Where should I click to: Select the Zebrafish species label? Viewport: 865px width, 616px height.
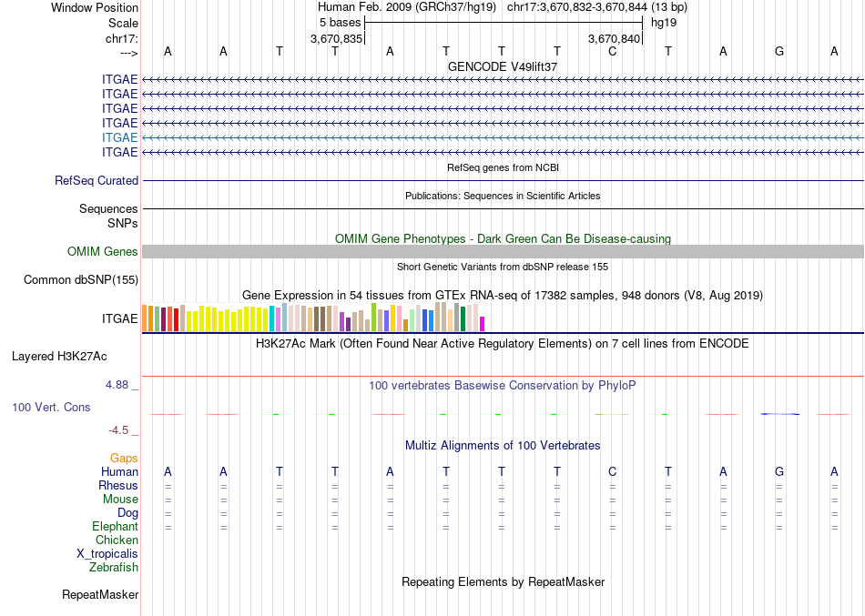coord(114,568)
